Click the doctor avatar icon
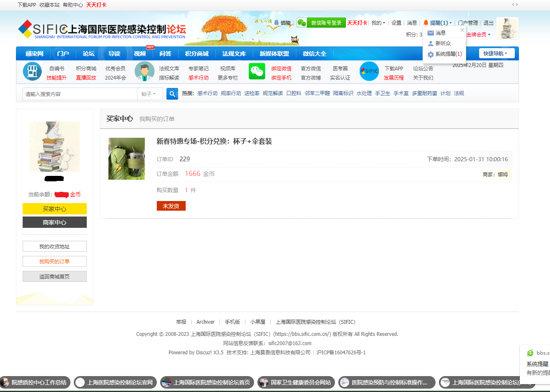 coord(145,72)
